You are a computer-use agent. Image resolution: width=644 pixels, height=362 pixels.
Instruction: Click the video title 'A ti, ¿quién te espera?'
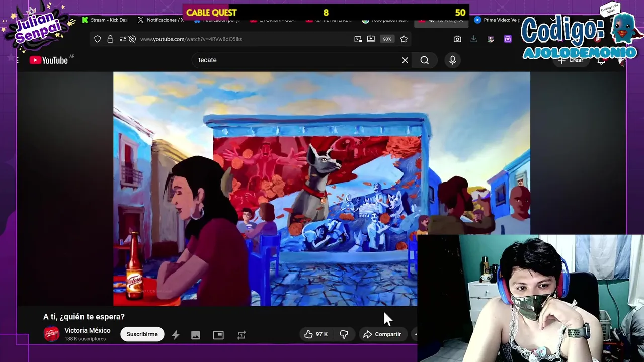click(84, 317)
